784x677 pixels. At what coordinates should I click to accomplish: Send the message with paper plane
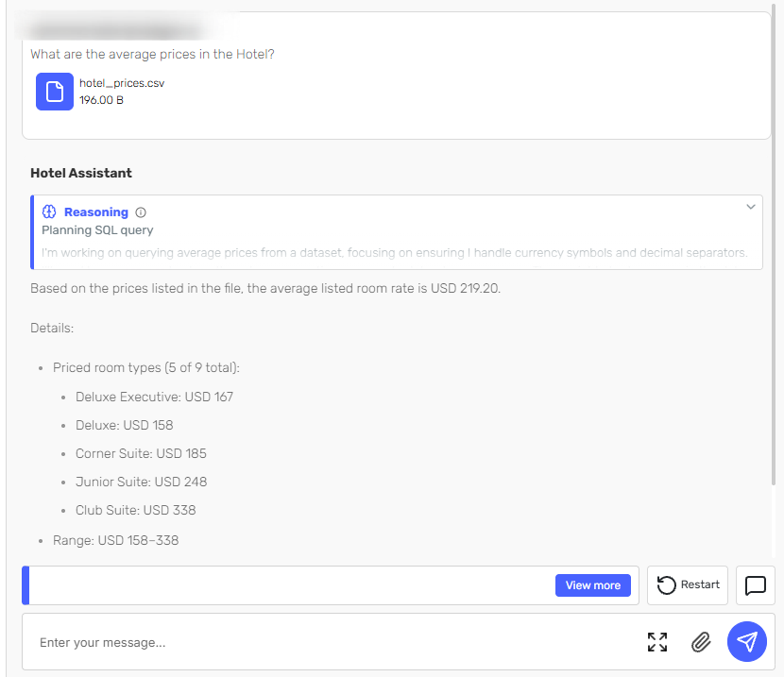746,641
